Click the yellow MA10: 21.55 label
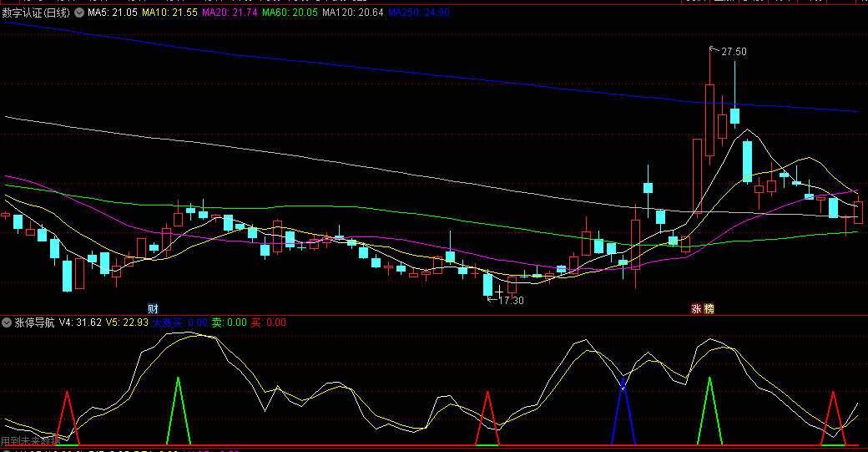This screenshot has width=868, height=452. click(x=169, y=13)
